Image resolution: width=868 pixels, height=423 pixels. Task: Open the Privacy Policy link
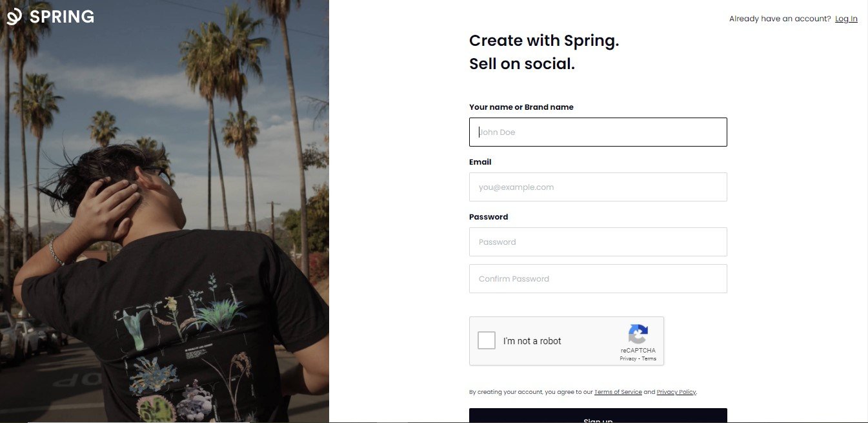coord(676,391)
